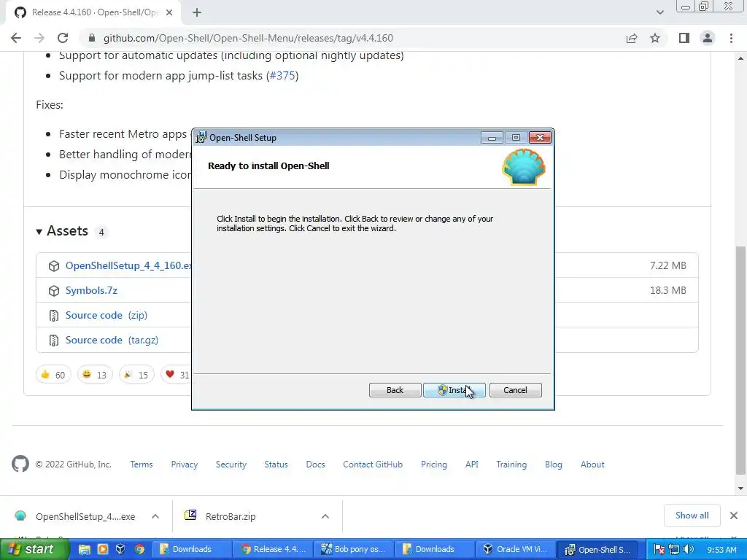Image resolution: width=747 pixels, height=560 pixels.
Task: Expand options for RetroBar.zip download
Action: pos(325,516)
